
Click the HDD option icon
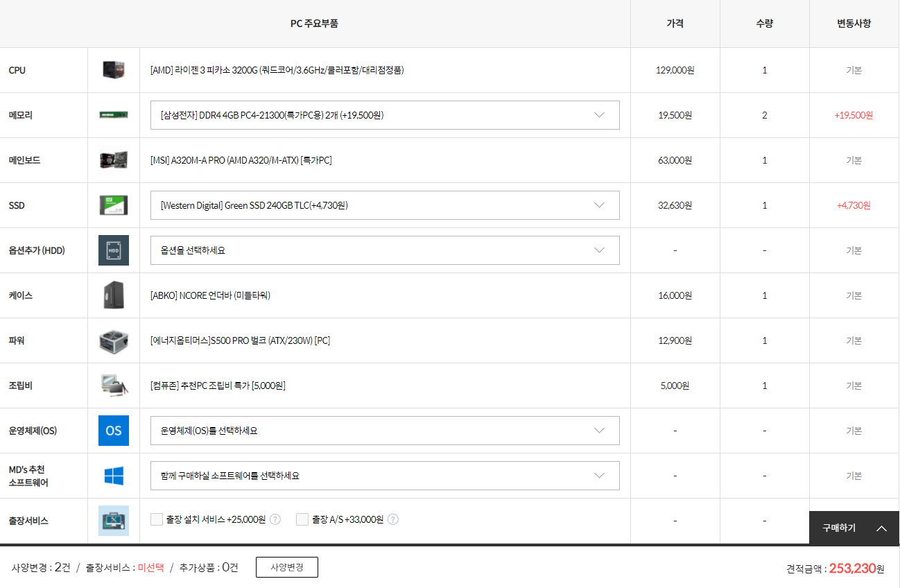pyautogui.click(x=114, y=250)
